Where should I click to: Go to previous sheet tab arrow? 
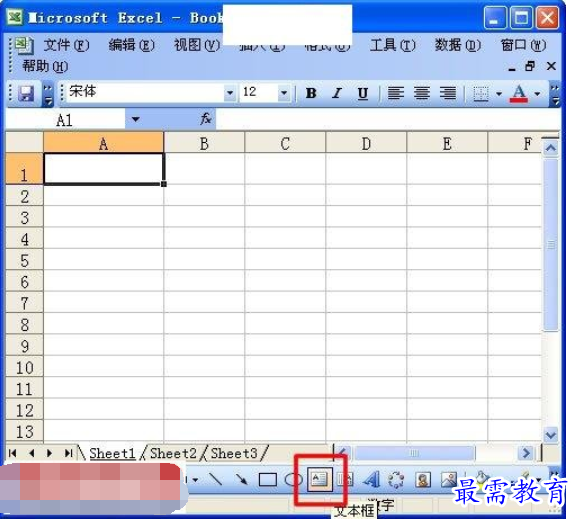coord(32,454)
